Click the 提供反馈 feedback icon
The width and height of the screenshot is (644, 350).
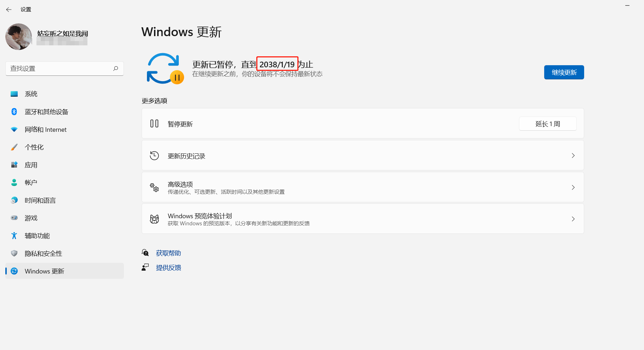(145, 267)
